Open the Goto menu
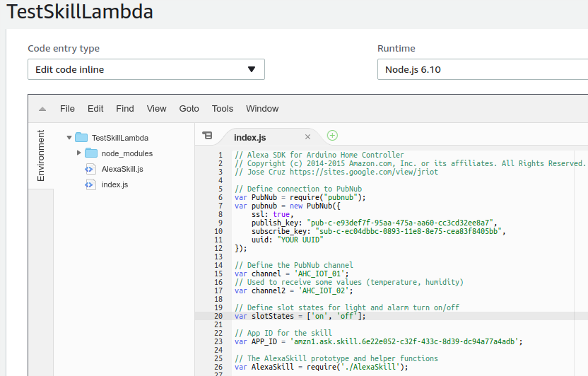This screenshot has height=376, width=588. 189,109
